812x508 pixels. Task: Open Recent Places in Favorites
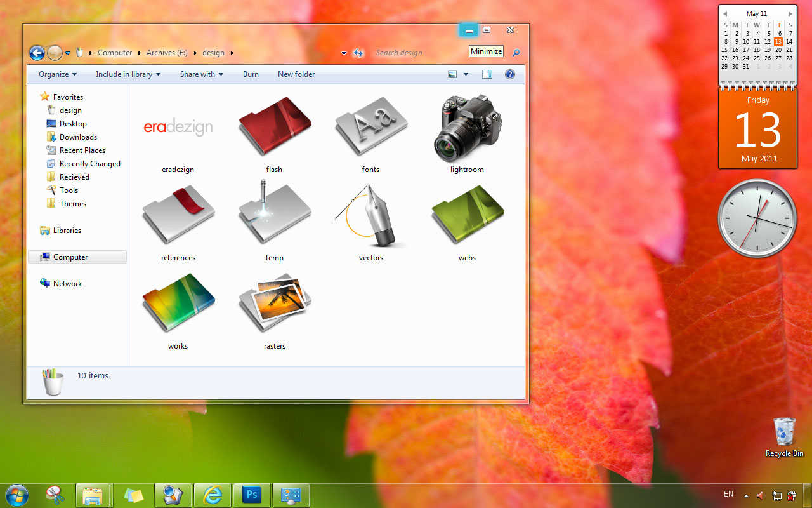click(x=82, y=150)
